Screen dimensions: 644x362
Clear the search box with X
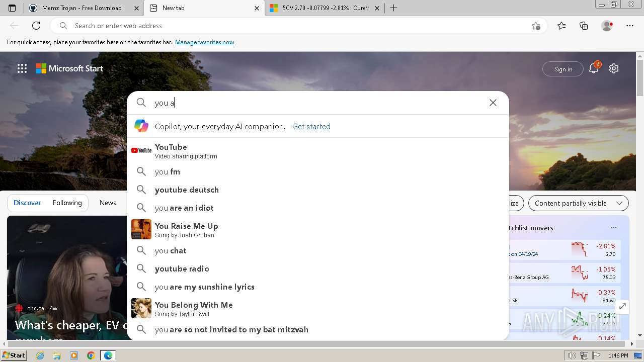pos(493,103)
